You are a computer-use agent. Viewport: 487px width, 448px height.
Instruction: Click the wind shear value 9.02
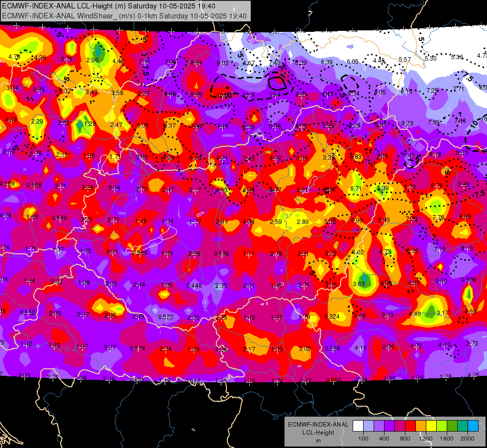coord(222,63)
